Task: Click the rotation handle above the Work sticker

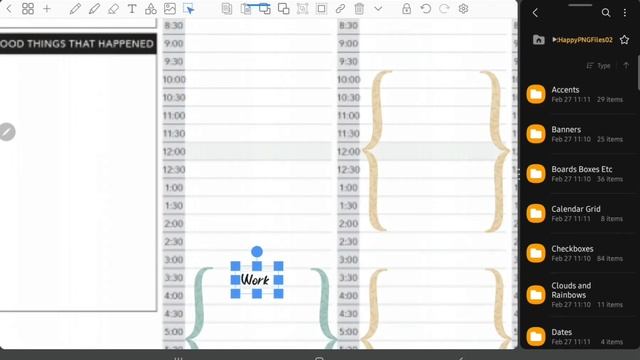Action: coord(257,251)
